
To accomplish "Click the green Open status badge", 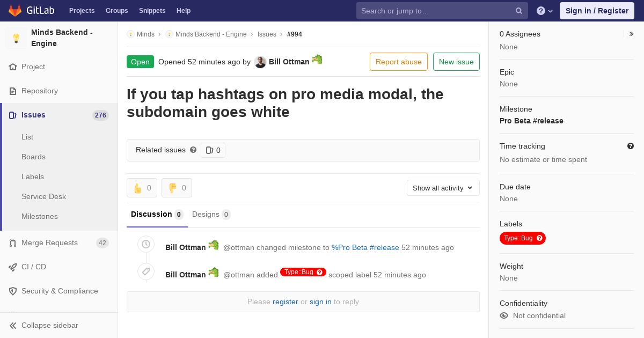I will [140, 62].
